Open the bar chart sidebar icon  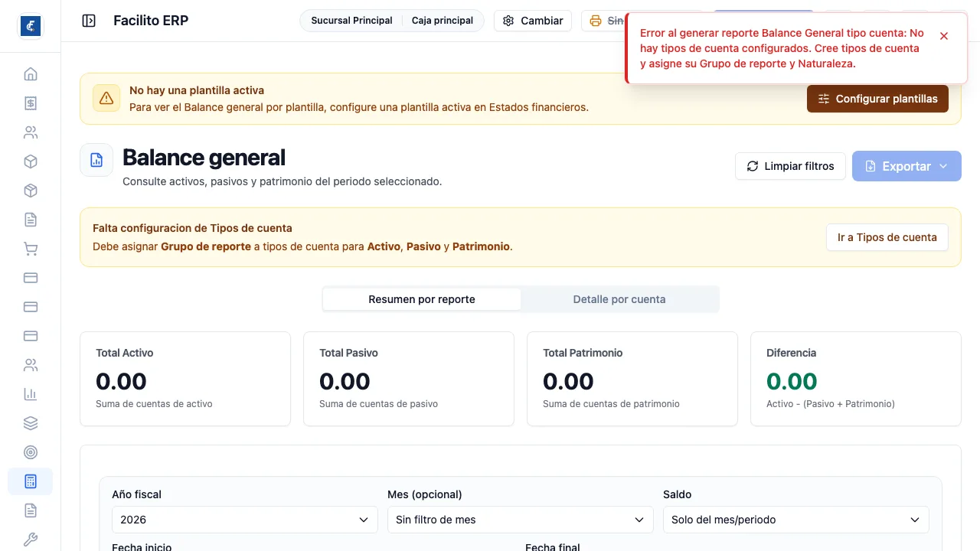click(31, 394)
